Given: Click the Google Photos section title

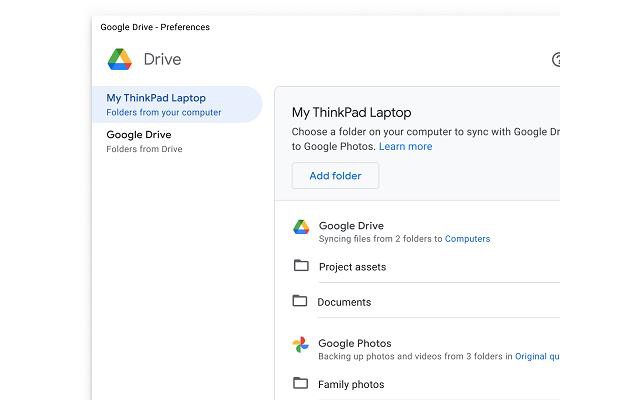Looking at the screenshot, I should (x=355, y=343).
